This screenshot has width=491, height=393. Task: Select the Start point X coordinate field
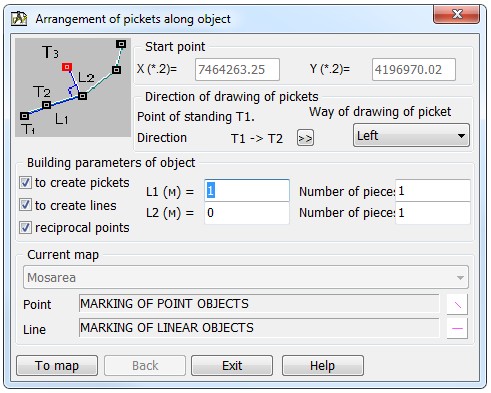237,70
